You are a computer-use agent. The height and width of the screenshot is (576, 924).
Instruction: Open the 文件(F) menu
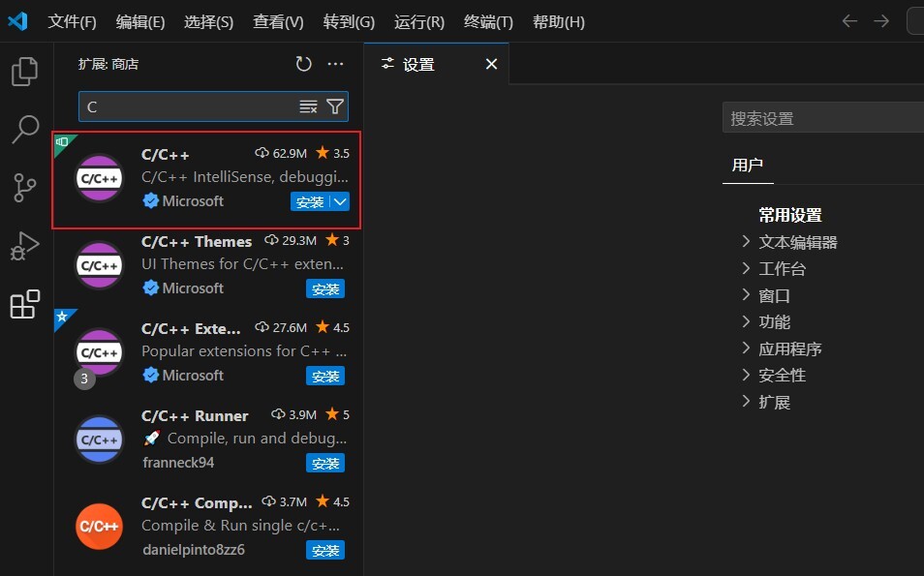(72, 22)
